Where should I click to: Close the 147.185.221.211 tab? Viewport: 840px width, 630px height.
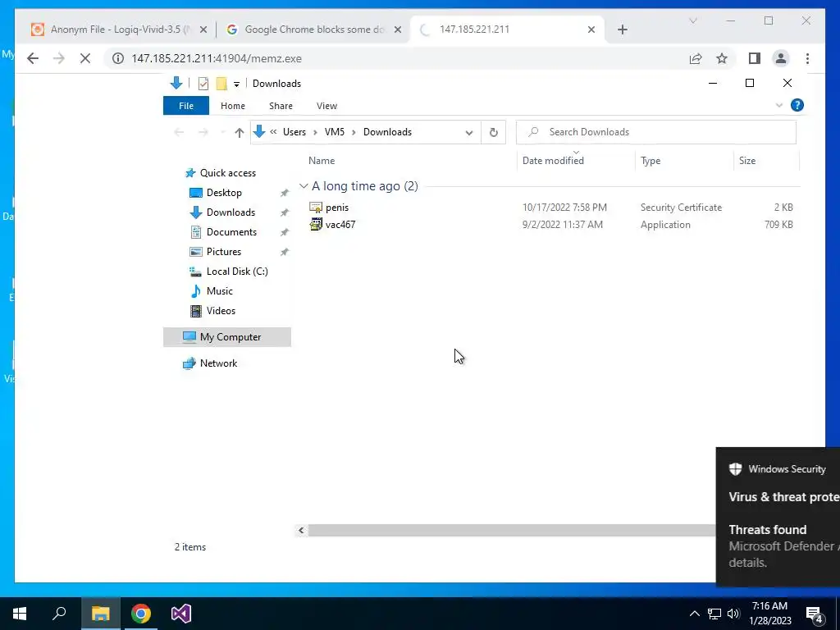[591, 30]
